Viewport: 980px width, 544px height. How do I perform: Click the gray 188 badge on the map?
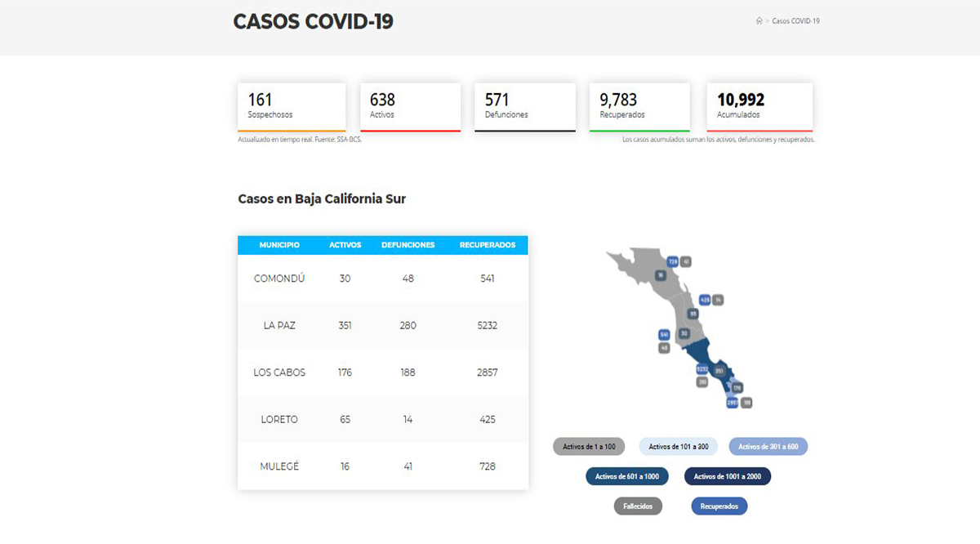coord(746,403)
